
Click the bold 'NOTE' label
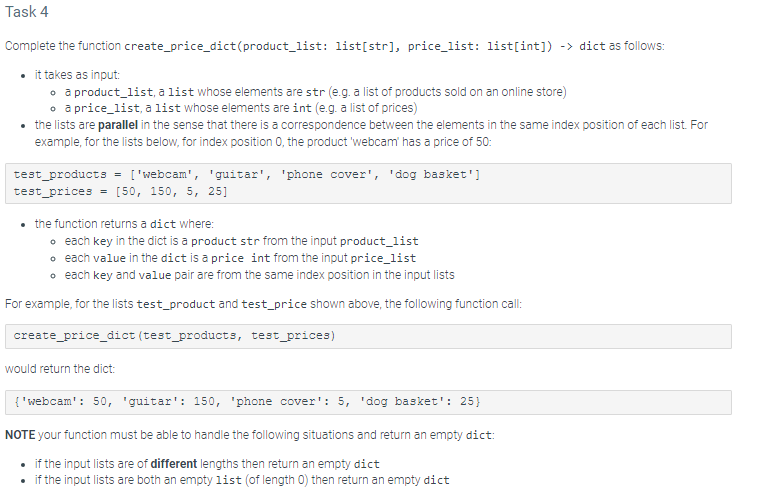(x=20, y=435)
